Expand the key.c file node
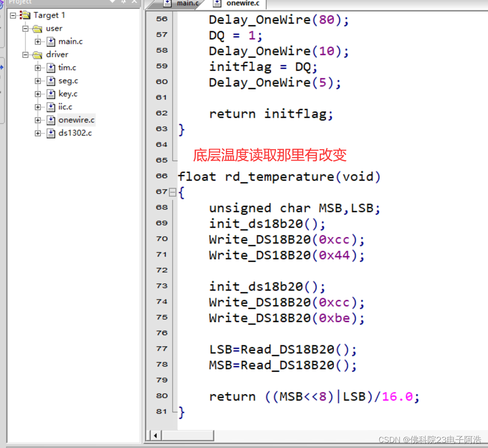Screen dimensions: 488x448 point(38,94)
